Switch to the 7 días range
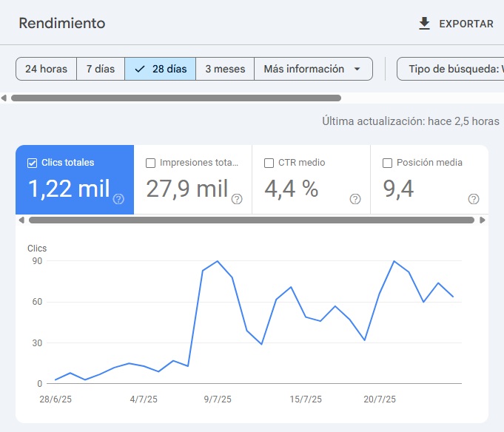504x432 pixels. point(101,69)
